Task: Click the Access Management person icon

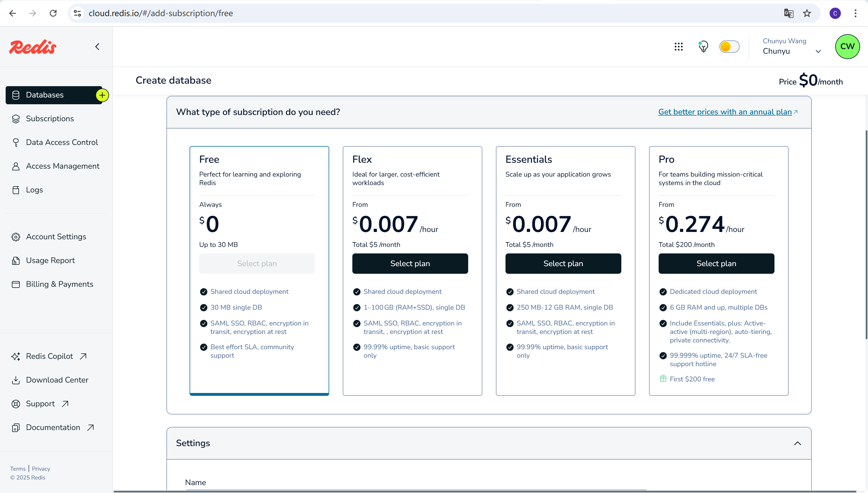Action: point(16,166)
